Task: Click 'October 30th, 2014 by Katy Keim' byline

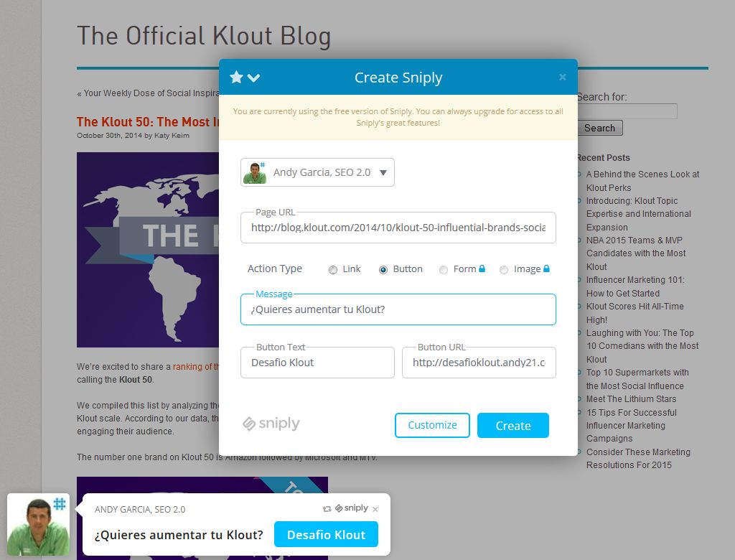Action: [133, 136]
